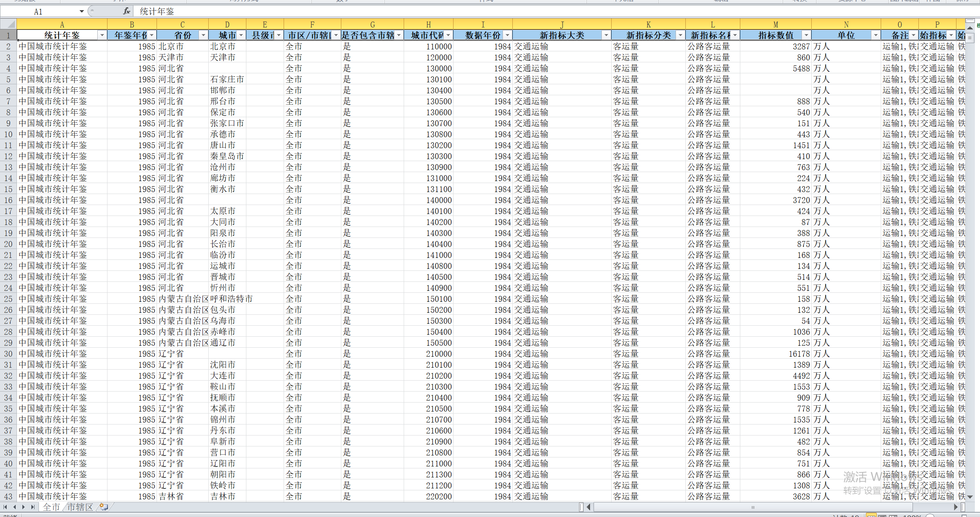Expand the 指标数值 filter dropdown
The image size is (980, 517).
click(806, 35)
